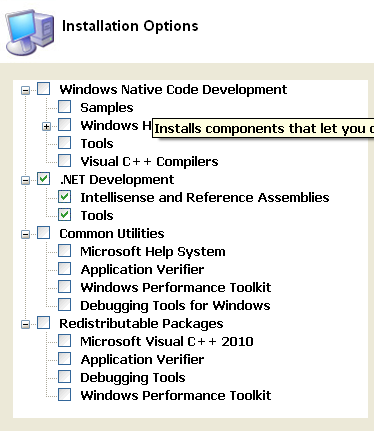The height and width of the screenshot is (431, 374).
Task: Check the Redistributable Packages checkbox
Action: pos(43,323)
